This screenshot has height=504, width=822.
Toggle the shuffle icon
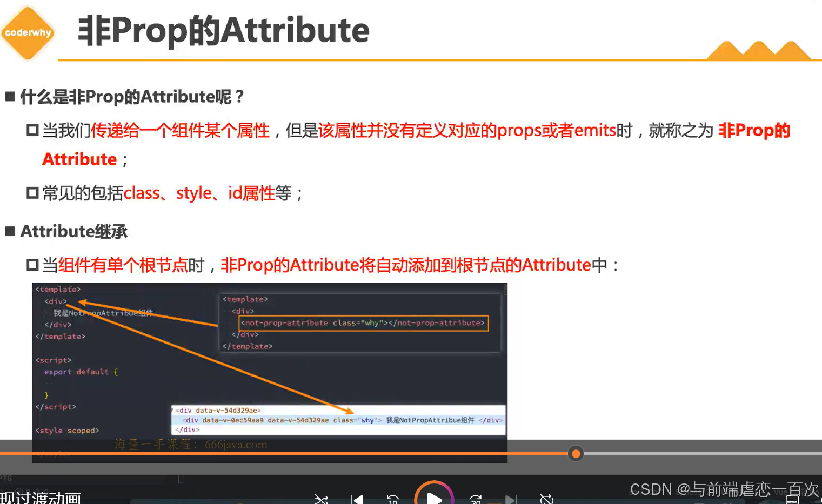(322, 499)
